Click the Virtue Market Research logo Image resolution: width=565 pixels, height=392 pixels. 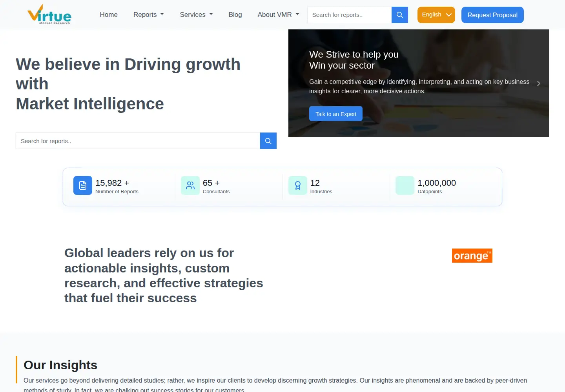(x=49, y=15)
